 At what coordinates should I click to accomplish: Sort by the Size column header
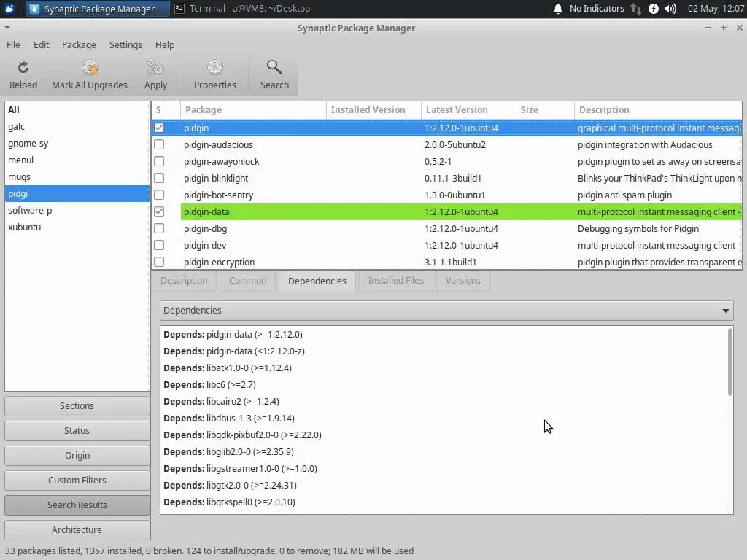click(x=545, y=110)
